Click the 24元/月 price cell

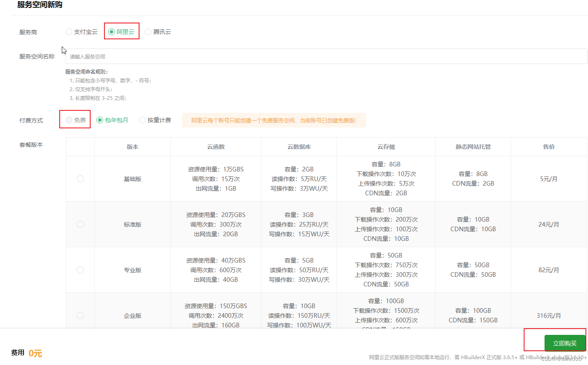549,225
